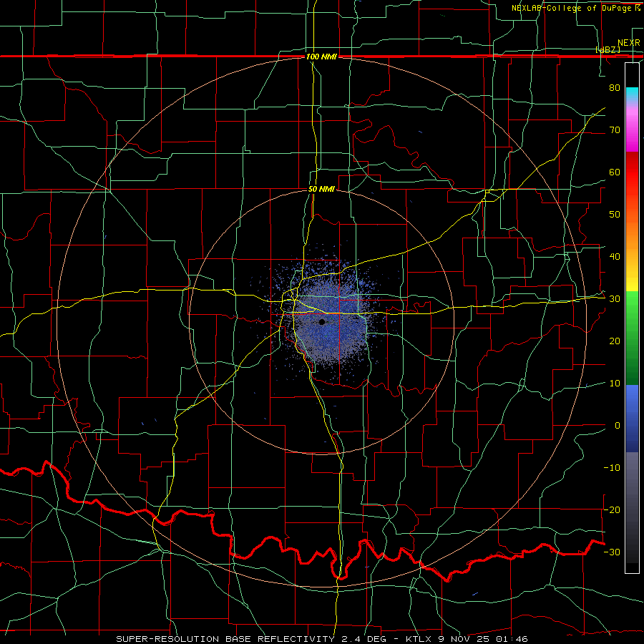Click the '-30' value on dBZ scale
Image resolution: width=644 pixels, height=644 pixels.
point(612,552)
